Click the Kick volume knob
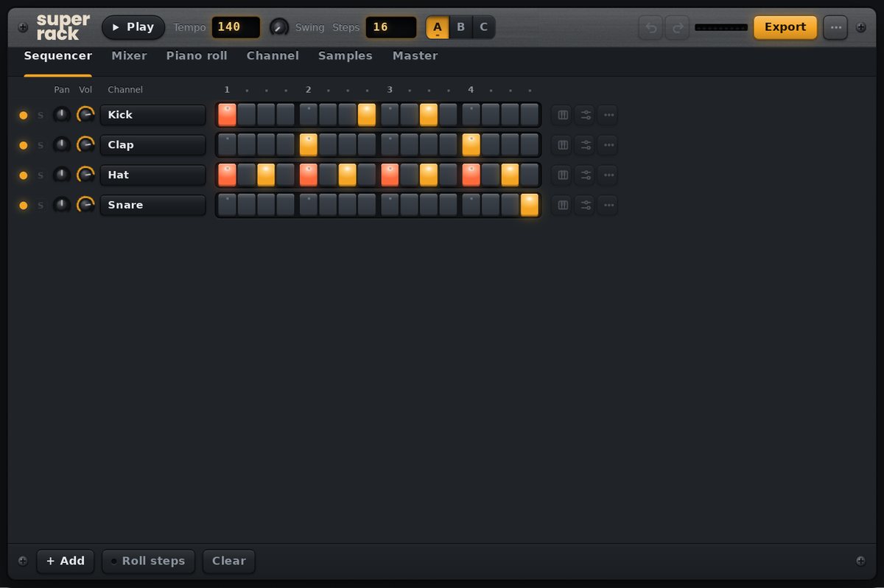Image resolution: width=884 pixels, height=588 pixels. [x=86, y=115]
